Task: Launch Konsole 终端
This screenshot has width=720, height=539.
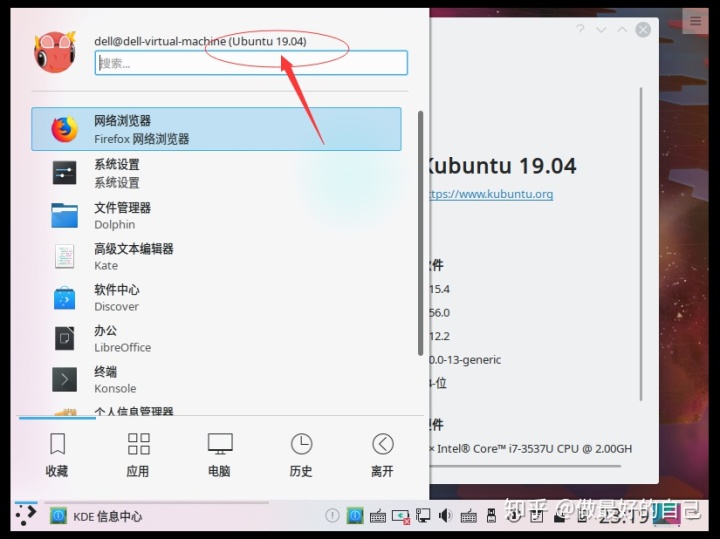Action: (216, 379)
